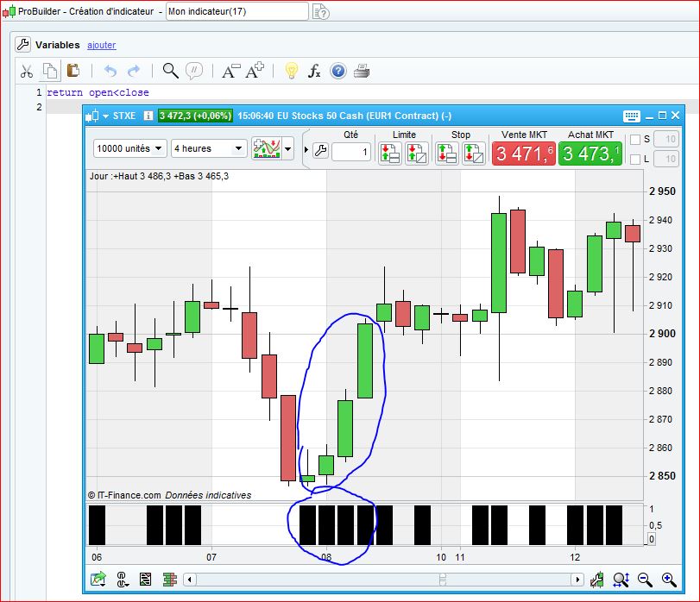The image size is (700, 602).
Task: Click the red Vente MKT sell button
Action: pyautogui.click(x=524, y=154)
